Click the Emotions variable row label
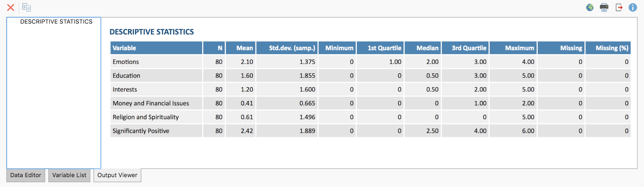Screen dimensions: 644x187 tap(126, 62)
